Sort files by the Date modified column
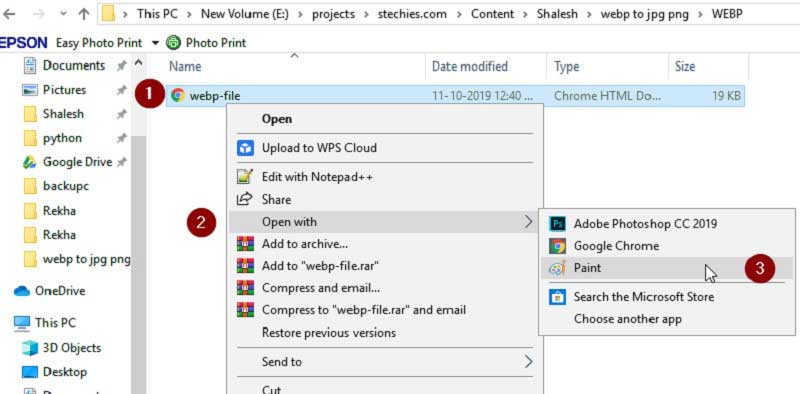This screenshot has width=800, height=394. (x=470, y=67)
